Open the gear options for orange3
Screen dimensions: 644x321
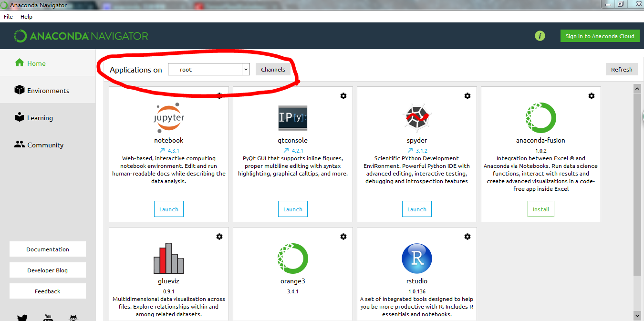343,237
